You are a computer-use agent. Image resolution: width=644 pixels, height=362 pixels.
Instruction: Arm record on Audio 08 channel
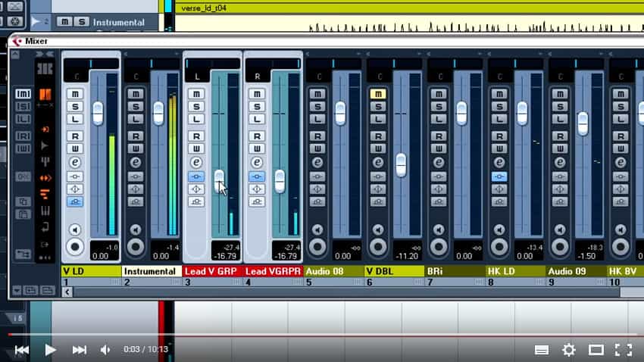pyautogui.click(x=317, y=247)
